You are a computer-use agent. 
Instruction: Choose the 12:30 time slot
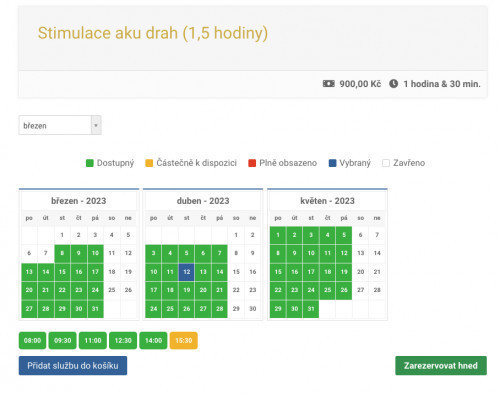point(123,341)
